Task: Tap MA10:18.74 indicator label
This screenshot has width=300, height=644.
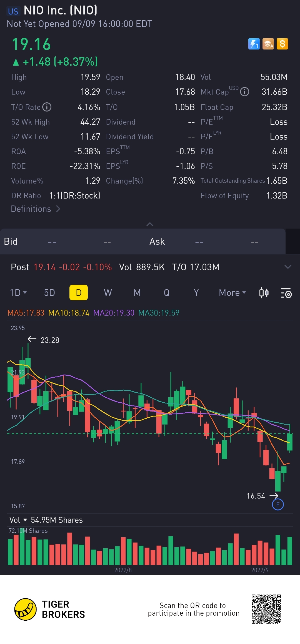Action: tap(69, 313)
